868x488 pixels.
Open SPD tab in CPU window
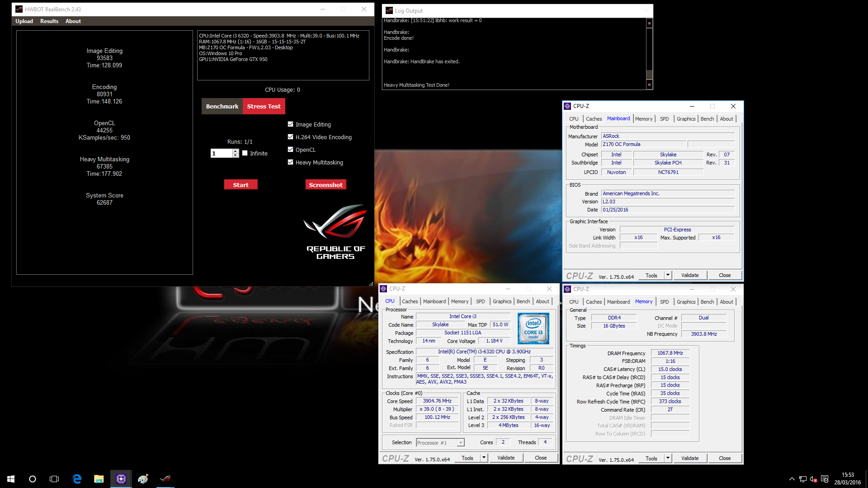tap(481, 301)
